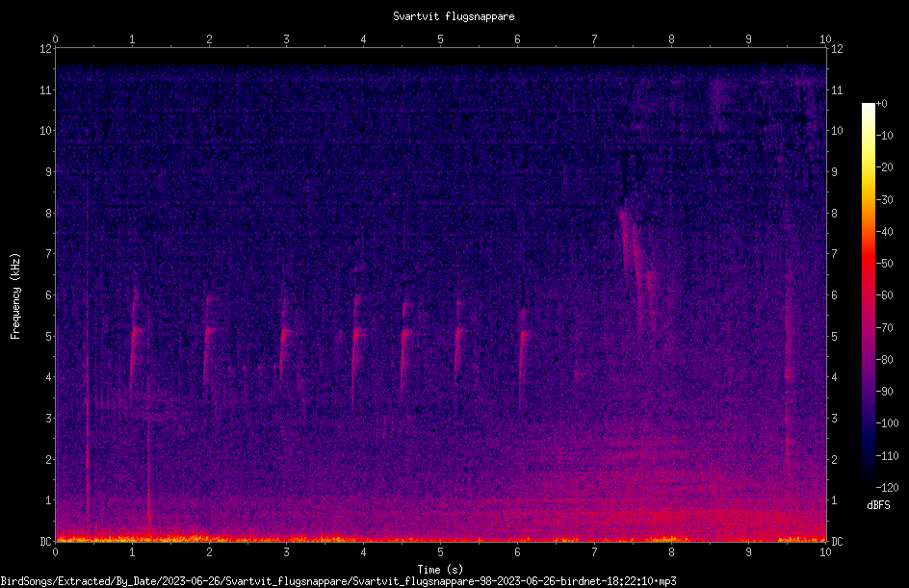Click the "Time (s)" axis label
The image size is (909, 588).
point(440,570)
